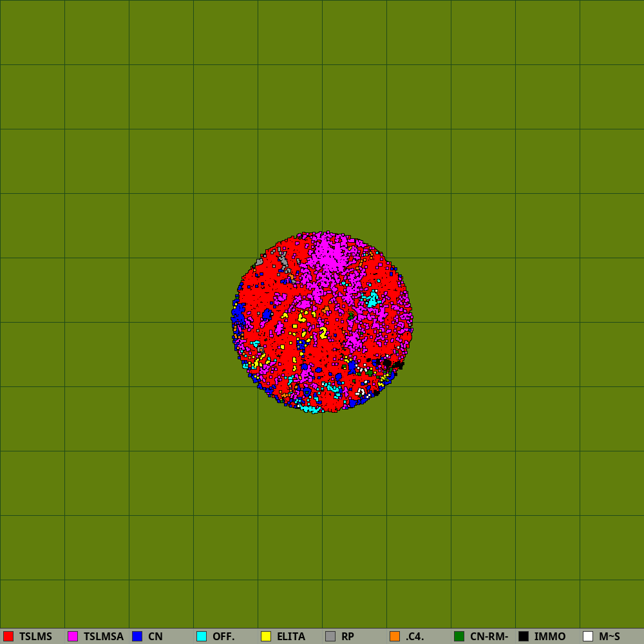Click the red TSLMS legend swatch
The height and width of the screenshot is (644, 644).
[x=8, y=636]
